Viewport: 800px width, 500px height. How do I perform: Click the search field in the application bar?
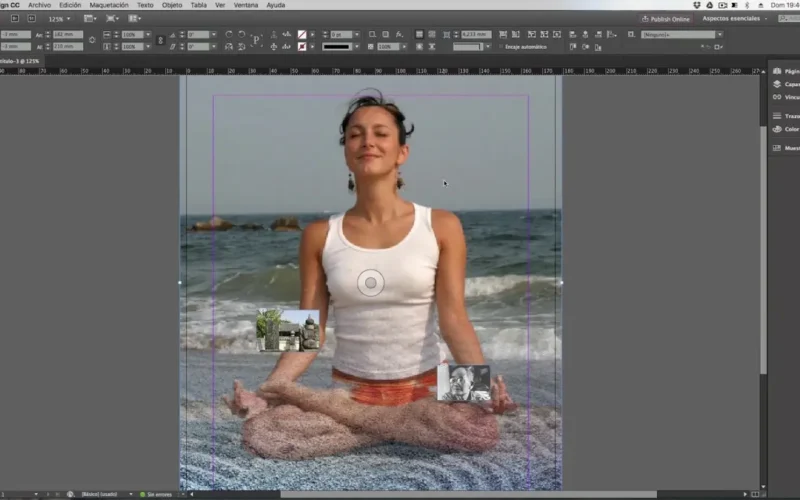789,18
